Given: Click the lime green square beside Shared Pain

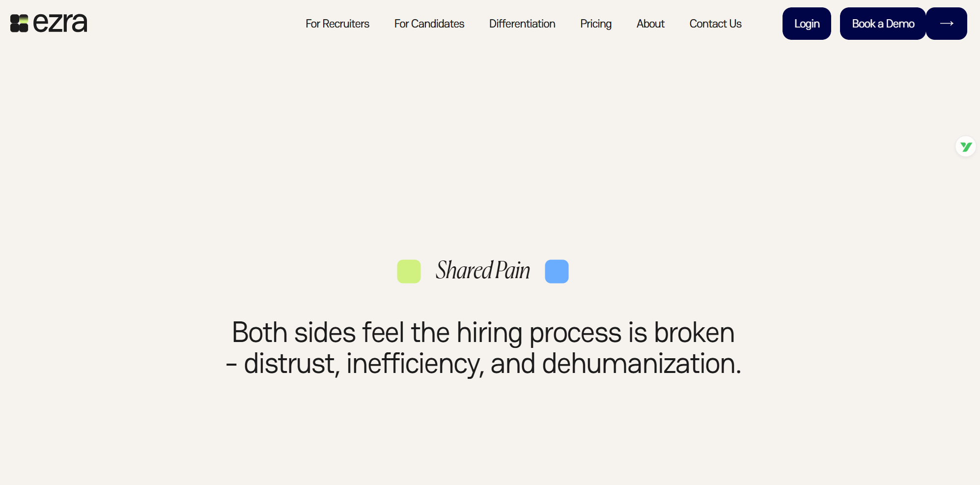Looking at the screenshot, I should 409,271.
